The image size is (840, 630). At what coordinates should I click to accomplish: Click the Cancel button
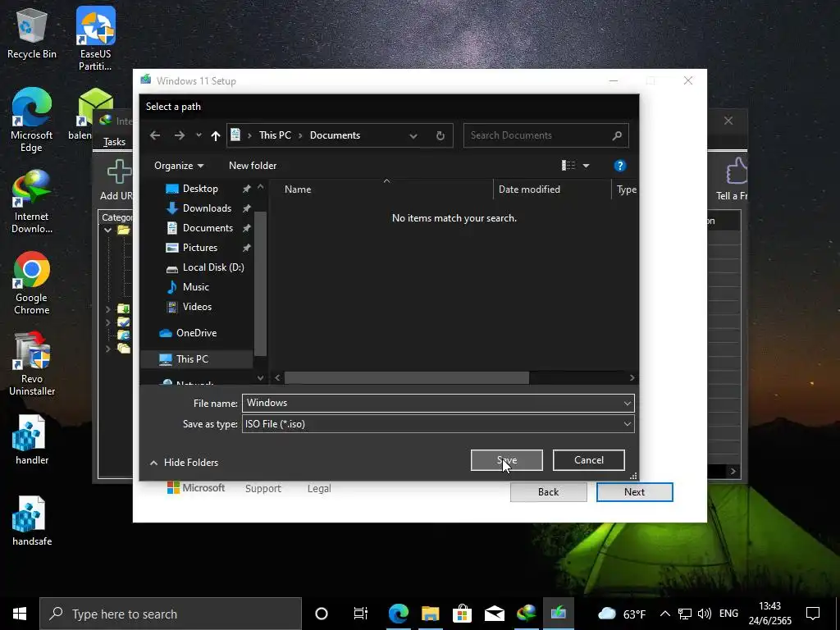(589, 460)
